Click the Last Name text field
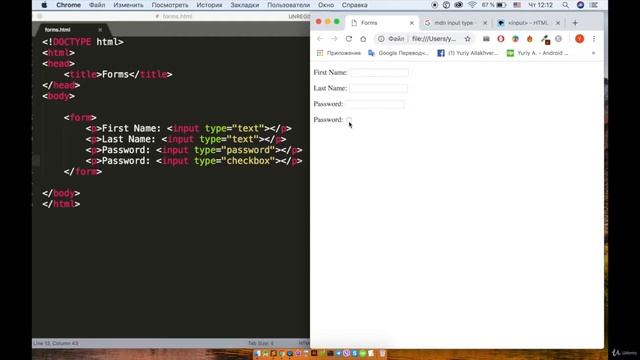 click(x=378, y=88)
